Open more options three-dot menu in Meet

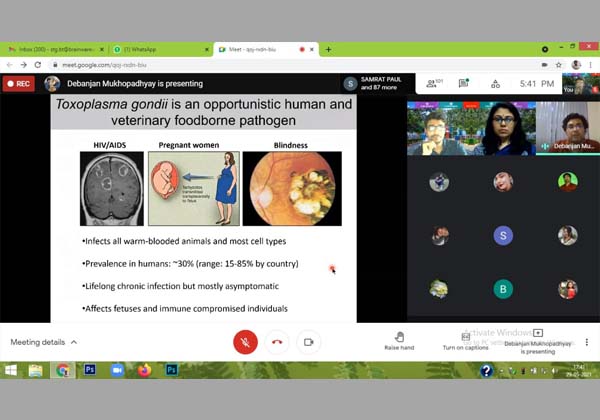[x=586, y=342]
